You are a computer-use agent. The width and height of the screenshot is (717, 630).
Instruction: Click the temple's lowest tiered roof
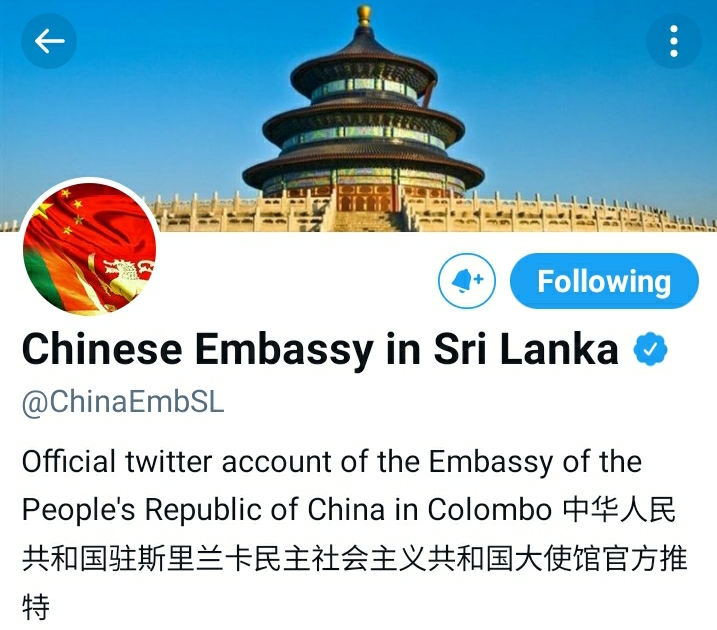[x=364, y=171]
